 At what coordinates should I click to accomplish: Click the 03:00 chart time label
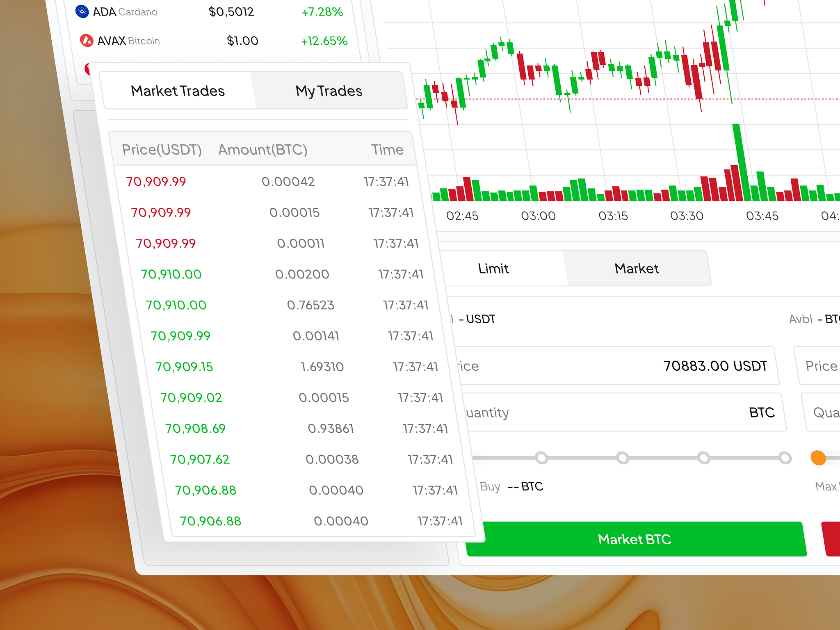538,216
